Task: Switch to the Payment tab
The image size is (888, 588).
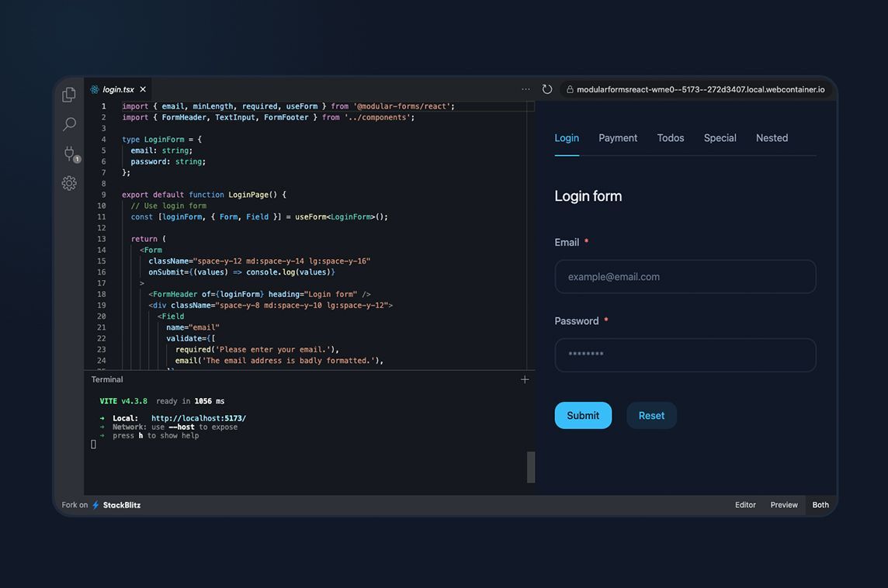Action: click(617, 137)
